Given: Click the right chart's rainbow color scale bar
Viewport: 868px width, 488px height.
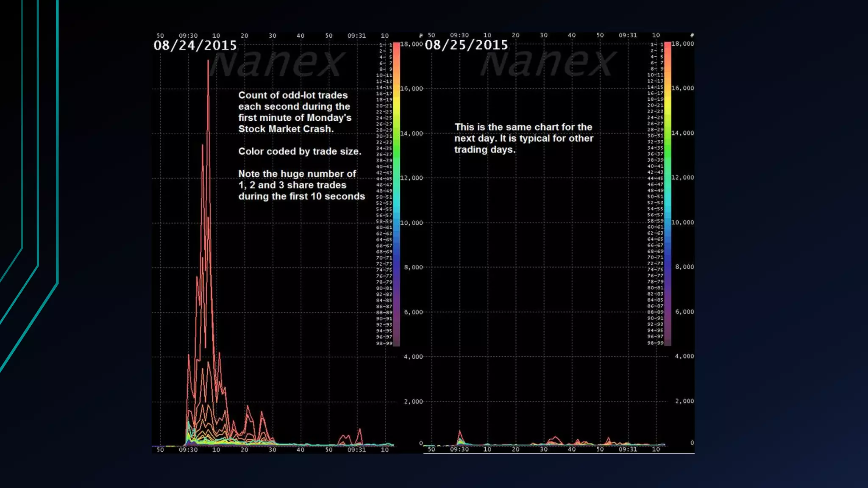Looking at the screenshot, I should coord(668,194).
